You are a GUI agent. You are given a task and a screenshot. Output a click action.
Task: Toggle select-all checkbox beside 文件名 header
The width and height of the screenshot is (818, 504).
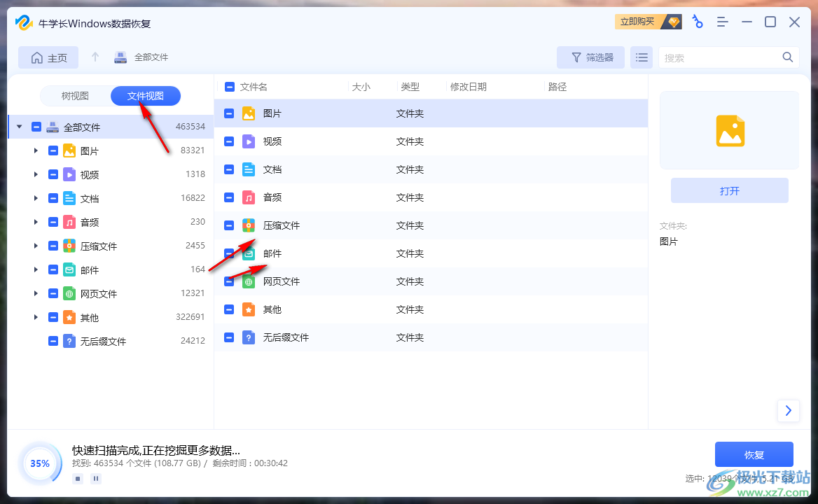tap(230, 87)
